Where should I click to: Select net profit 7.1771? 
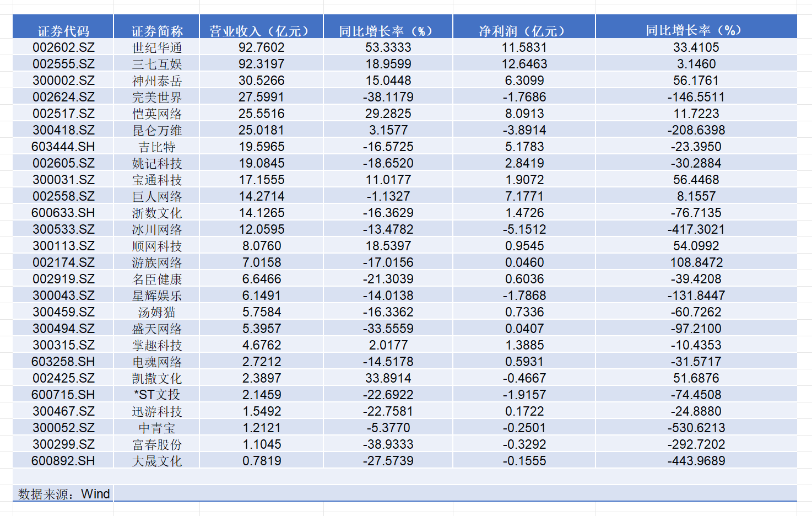point(524,196)
